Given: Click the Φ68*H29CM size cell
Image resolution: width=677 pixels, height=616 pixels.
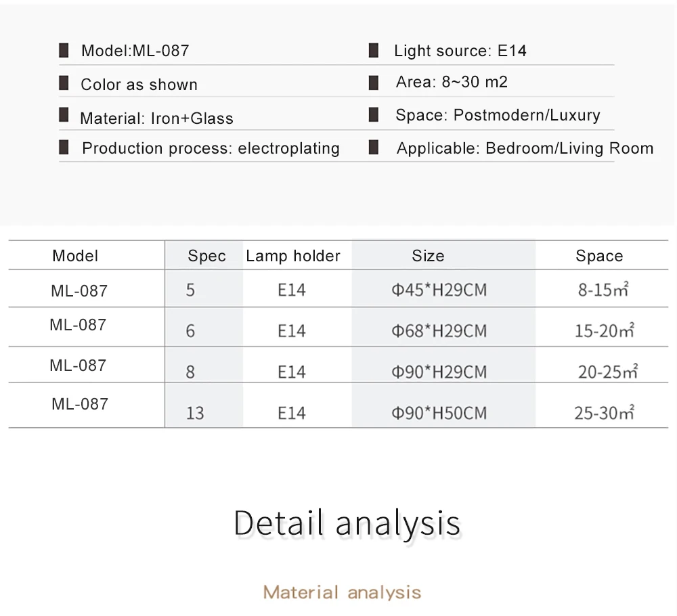Looking at the screenshot, I should click(x=439, y=331).
